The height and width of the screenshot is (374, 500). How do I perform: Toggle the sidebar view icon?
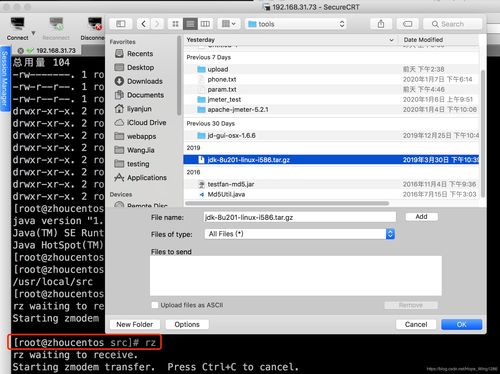tap(121, 24)
